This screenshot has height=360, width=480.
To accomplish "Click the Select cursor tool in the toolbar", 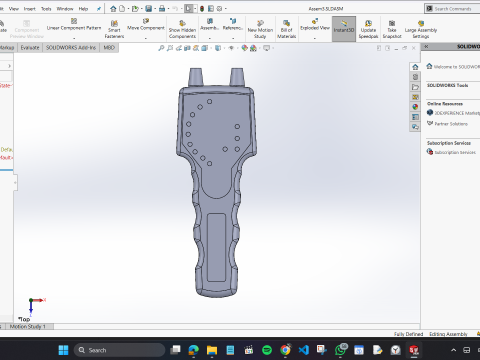I will (189, 9).
